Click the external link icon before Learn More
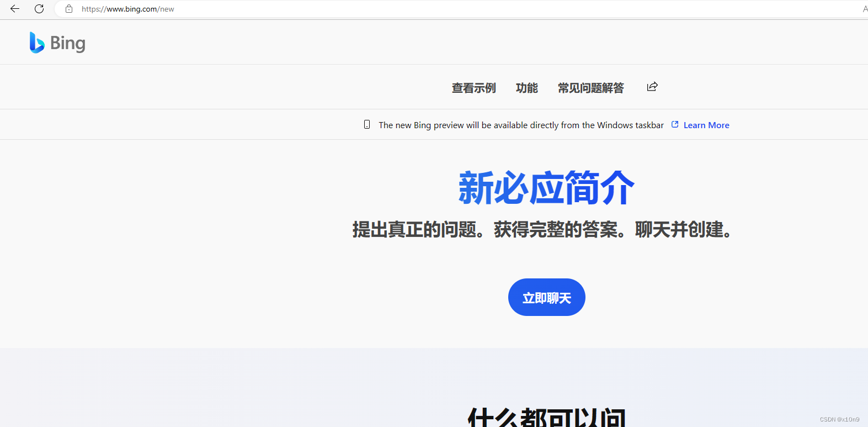 pos(675,124)
